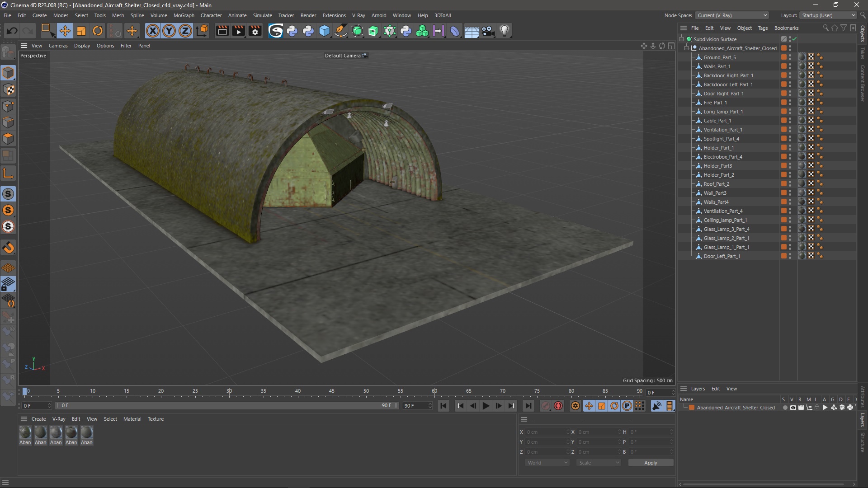
Task: Click Abandoned_Aircraft_Shelter_Closed layer color swatch
Action: (x=692, y=408)
